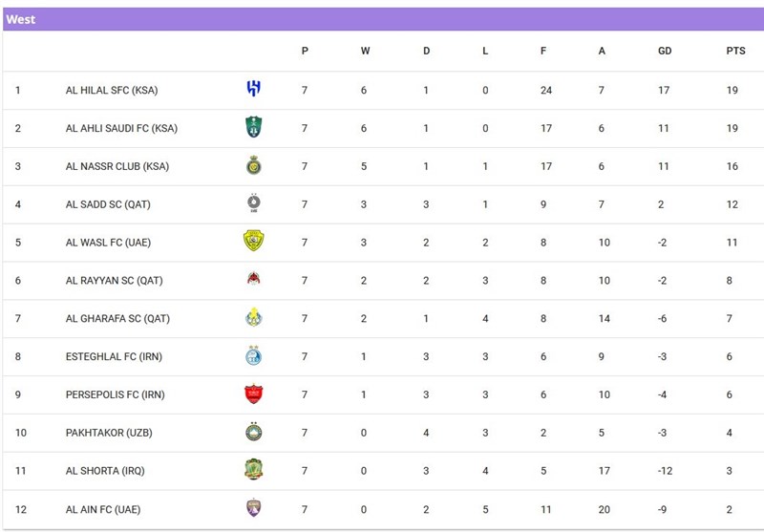Click the Esteghlal FC blue crest

pyautogui.click(x=253, y=356)
